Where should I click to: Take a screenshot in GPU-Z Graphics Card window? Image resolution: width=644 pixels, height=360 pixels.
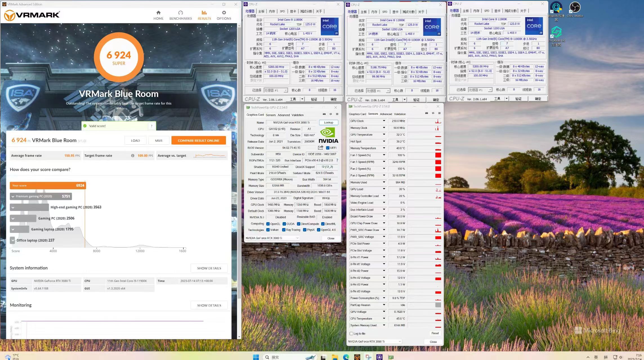click(324, 114)
